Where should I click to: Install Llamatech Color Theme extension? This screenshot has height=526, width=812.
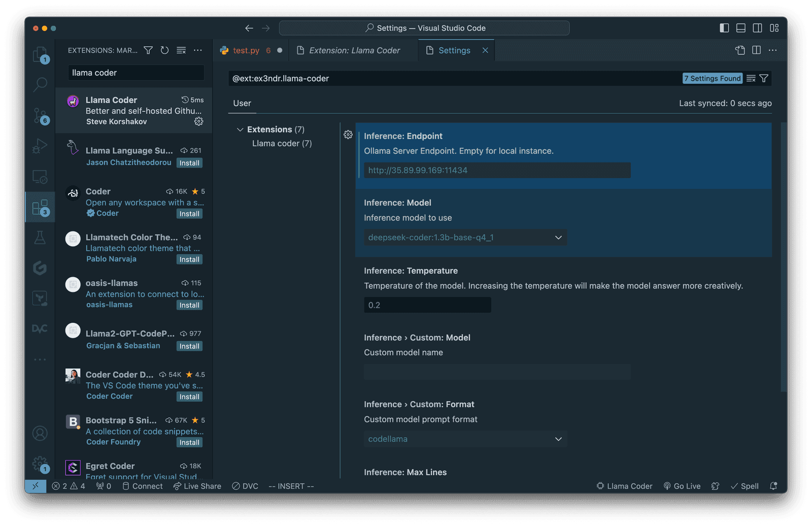(189, 259)
